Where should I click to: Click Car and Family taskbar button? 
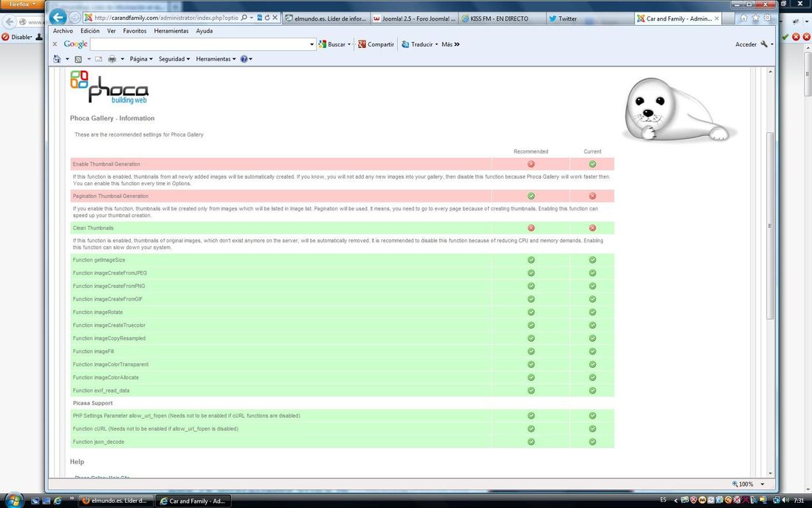tap(193, 501)
